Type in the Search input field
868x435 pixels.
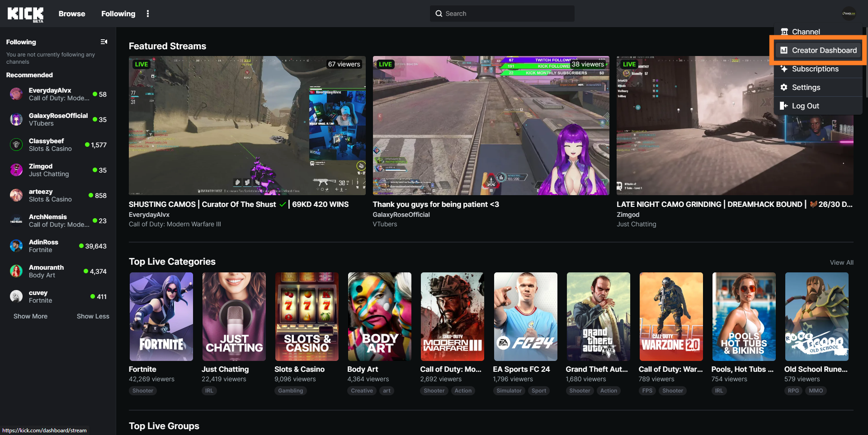(x=506, y=14)
